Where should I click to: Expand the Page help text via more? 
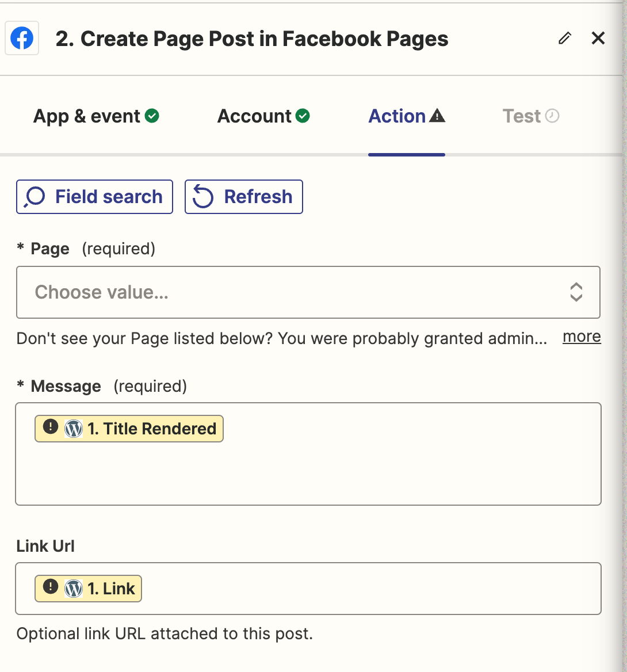pyautogui.click(x=582, y=337)
